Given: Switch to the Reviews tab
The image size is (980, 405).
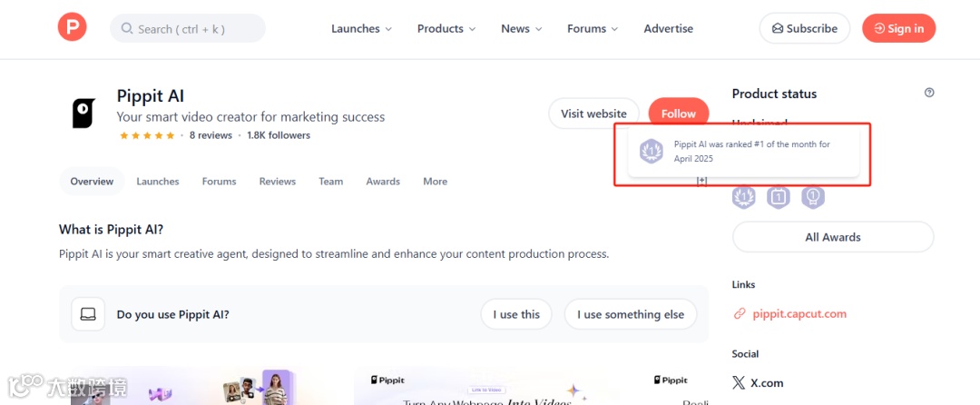Looking at the screenshot, I should click(x=277, y=182).
